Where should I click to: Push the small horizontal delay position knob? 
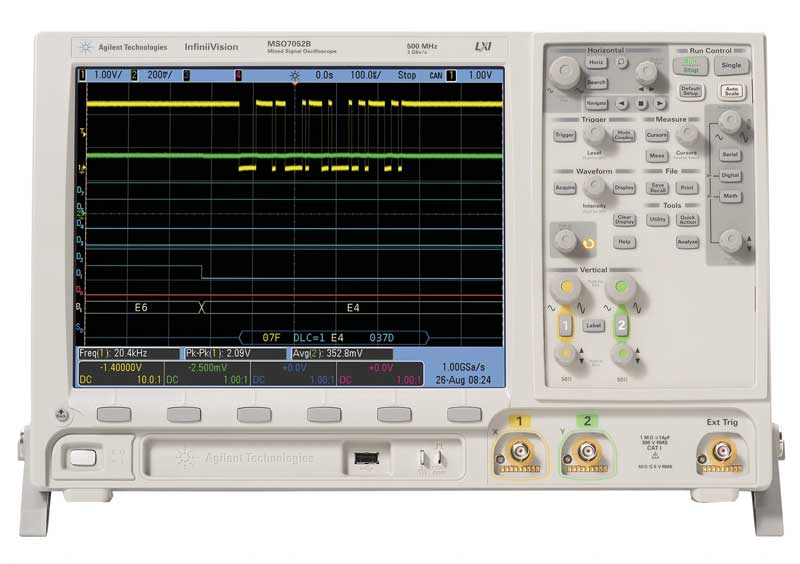coord(646,72)
